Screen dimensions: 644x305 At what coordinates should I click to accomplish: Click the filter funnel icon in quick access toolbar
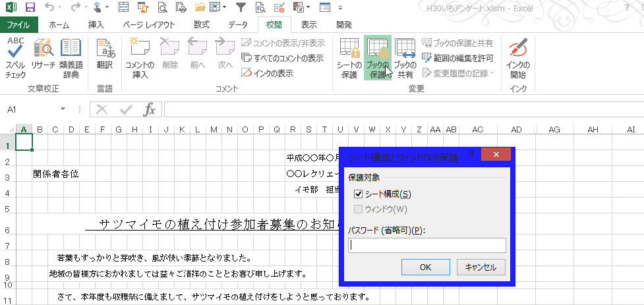pos(241,8)
